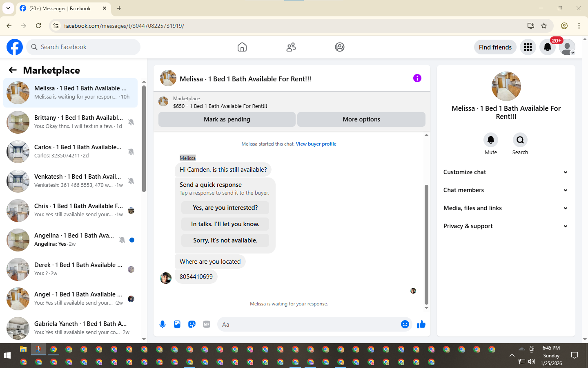Open the Friends icon in top navigation
Screen dimensions: 588x368
pyautogui.click(x=291, y=47)
